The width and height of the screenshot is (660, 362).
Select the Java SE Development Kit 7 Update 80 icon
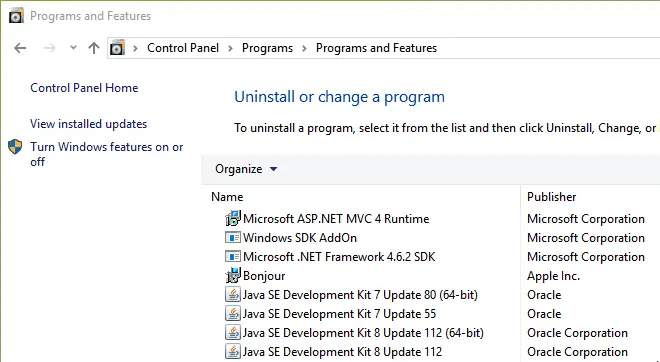233,295
